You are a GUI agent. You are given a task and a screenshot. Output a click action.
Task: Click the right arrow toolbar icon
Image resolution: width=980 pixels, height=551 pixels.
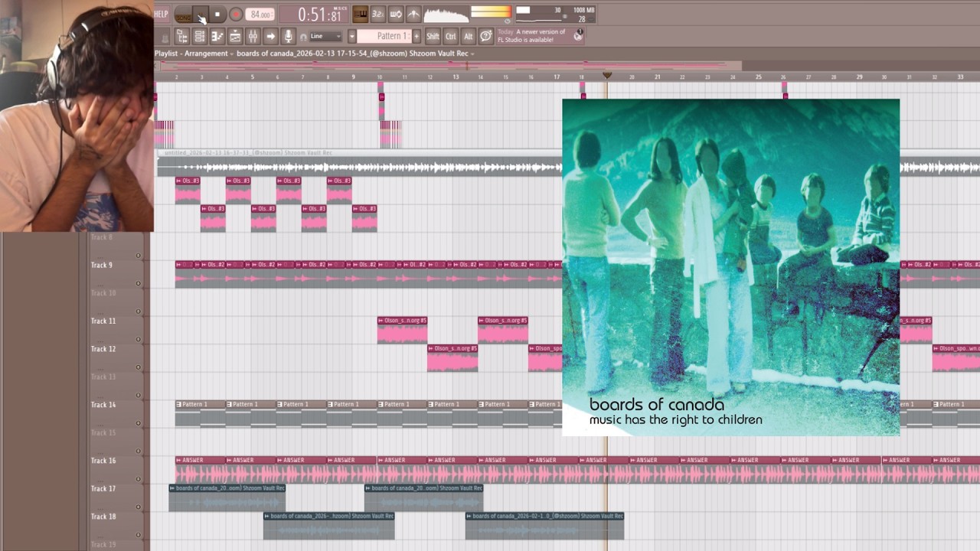[x=270, y=36]
